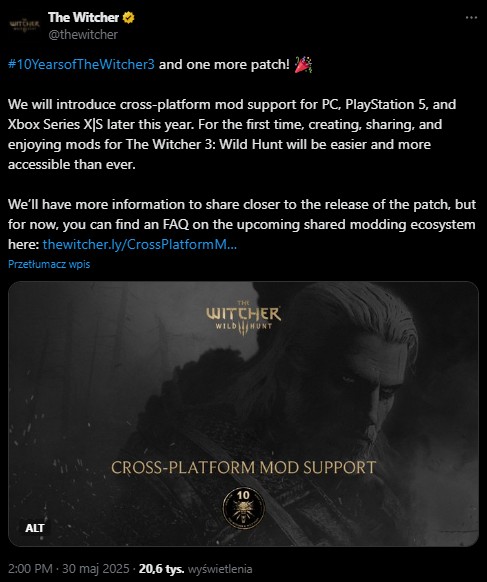487x582 pixels.
Task: Enlarge the Geralt image thumbnail
Action: coord(244,414)
